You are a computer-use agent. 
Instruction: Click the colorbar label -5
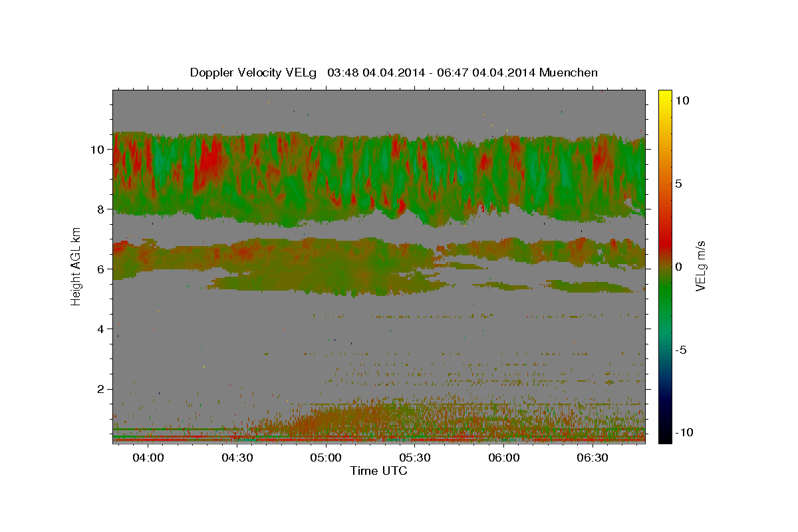click(680, 350)
